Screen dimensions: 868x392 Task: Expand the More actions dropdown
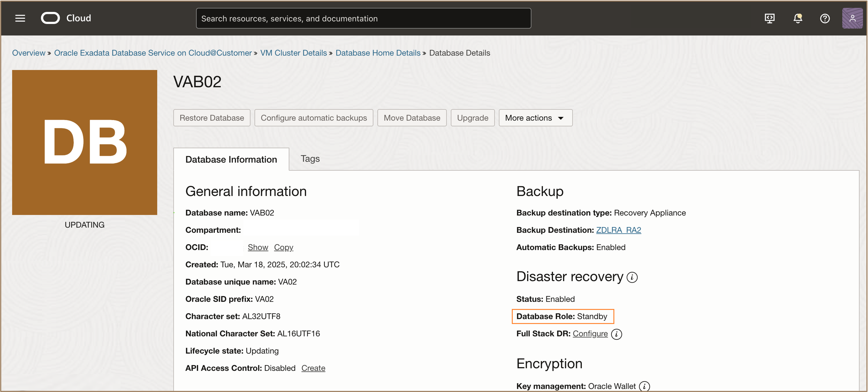click(x=535, y=118)
